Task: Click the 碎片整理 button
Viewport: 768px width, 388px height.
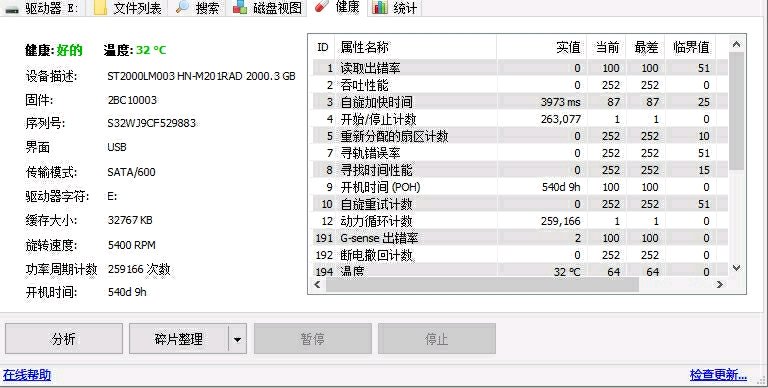Action: 178,339
